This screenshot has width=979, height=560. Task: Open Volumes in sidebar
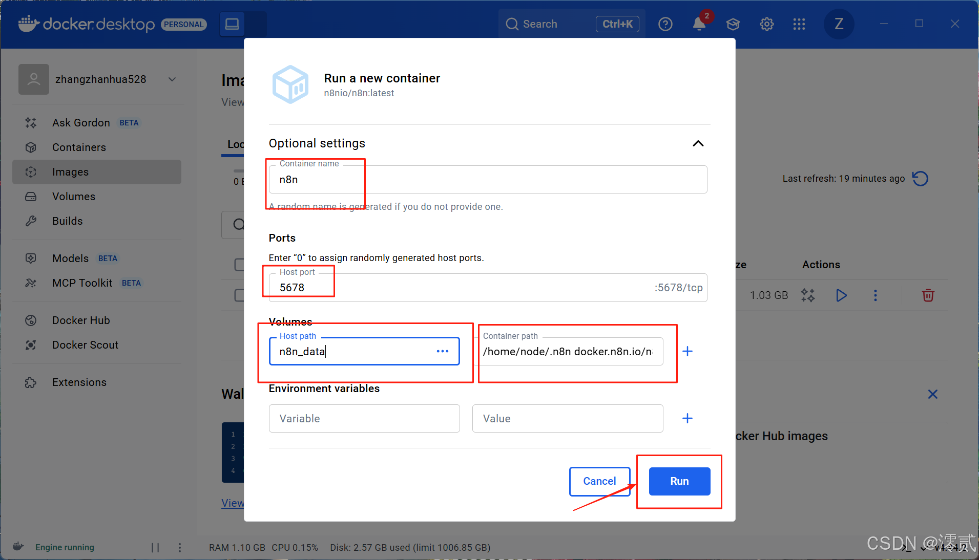97,197
